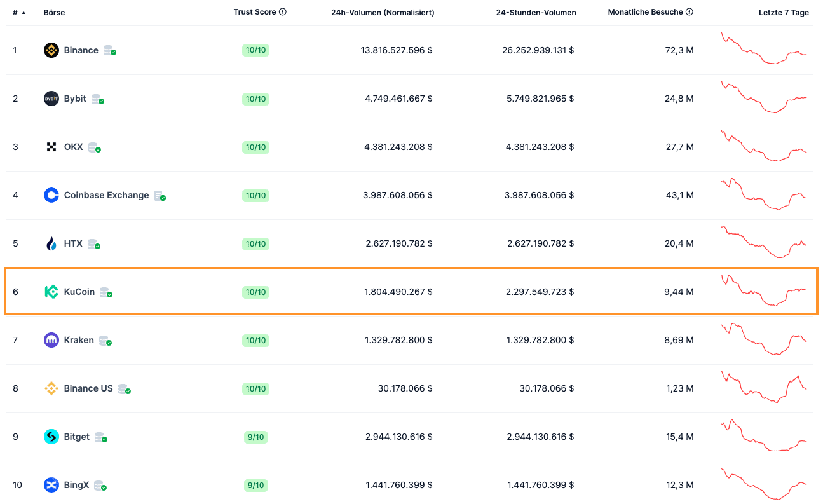
Task: Click the 9/10 trust score badge for BingX
Action: pyautogui.click(x=255, y=485)
